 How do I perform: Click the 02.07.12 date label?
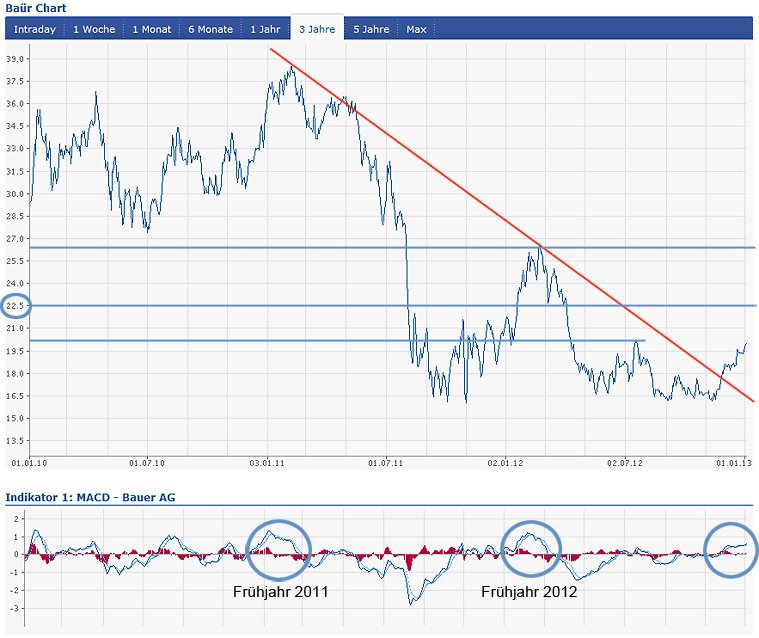pos(624,463)
